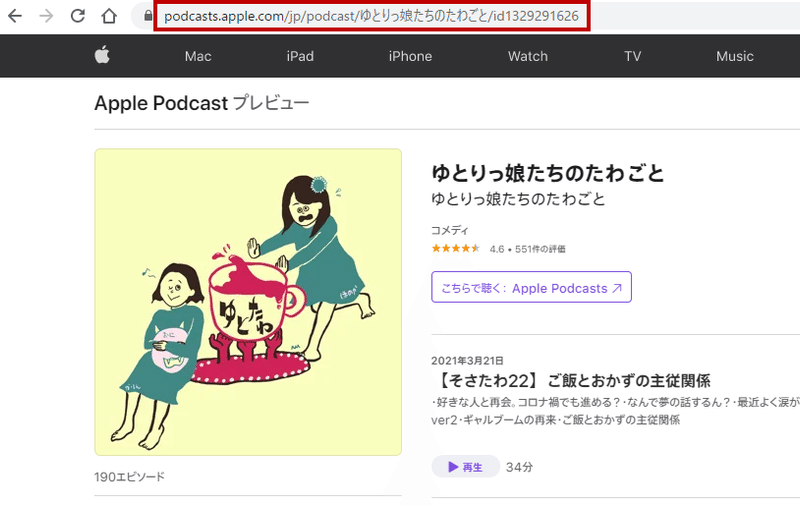Open the TV menu item
Viewport: 800px width, 505px height.
(x=633, y=56)
